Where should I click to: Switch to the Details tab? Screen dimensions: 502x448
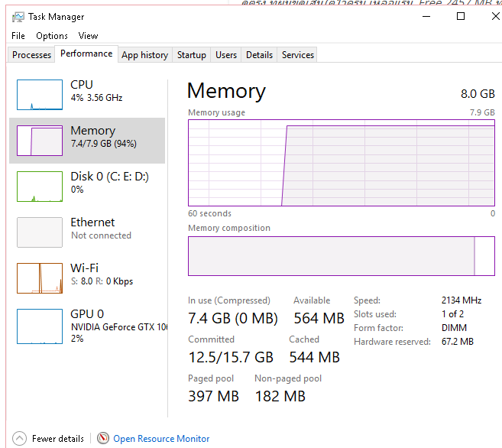point(259,54)
